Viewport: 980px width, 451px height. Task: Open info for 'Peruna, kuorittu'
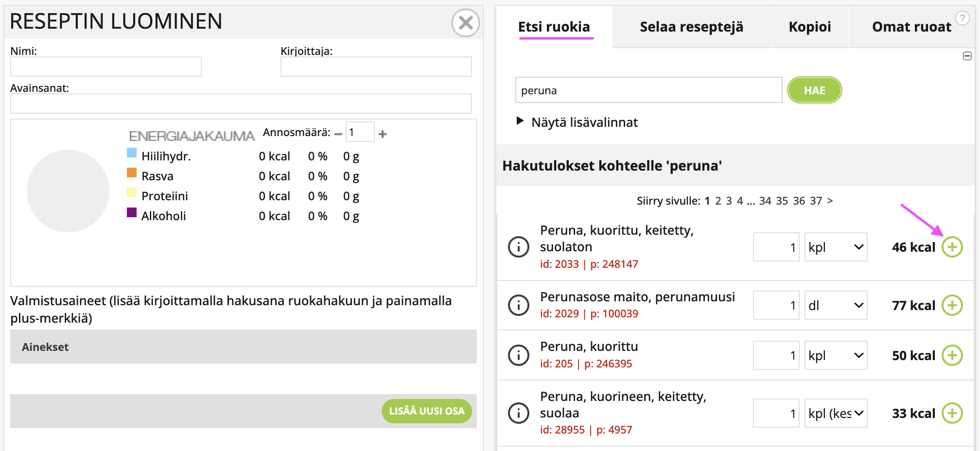click(518, 355)
